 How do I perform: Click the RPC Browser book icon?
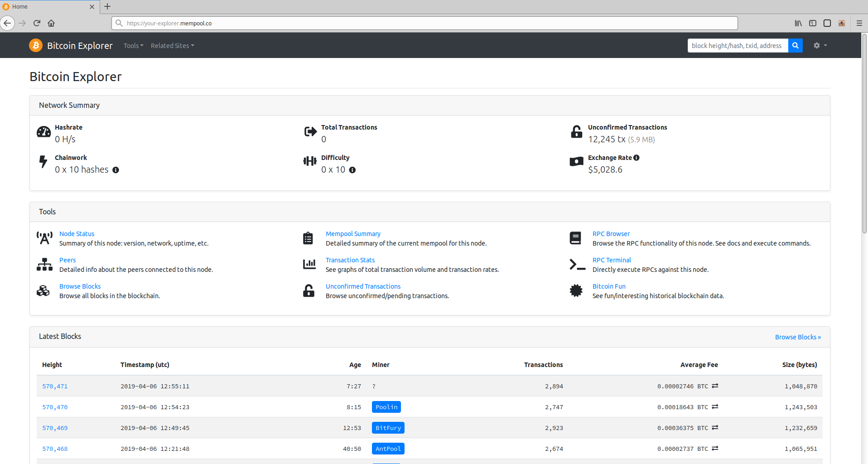(x=575, y=238)
